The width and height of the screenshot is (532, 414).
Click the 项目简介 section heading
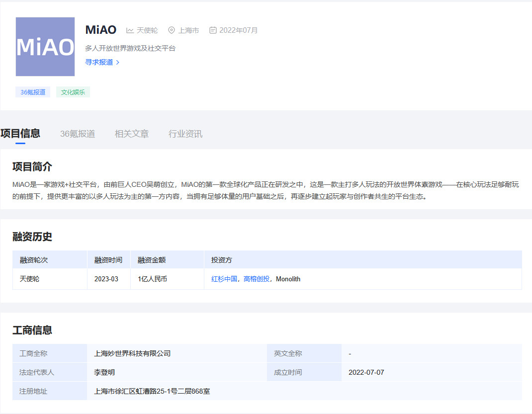32,166
